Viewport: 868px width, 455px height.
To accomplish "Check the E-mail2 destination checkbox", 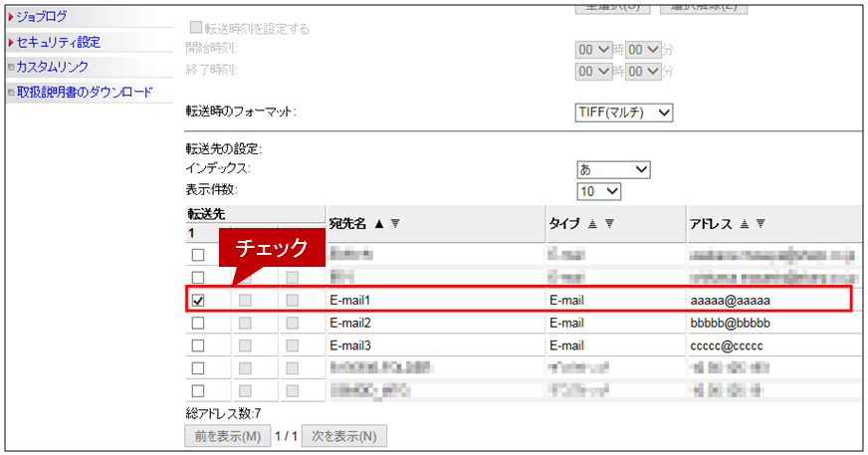I will (198, 323).
